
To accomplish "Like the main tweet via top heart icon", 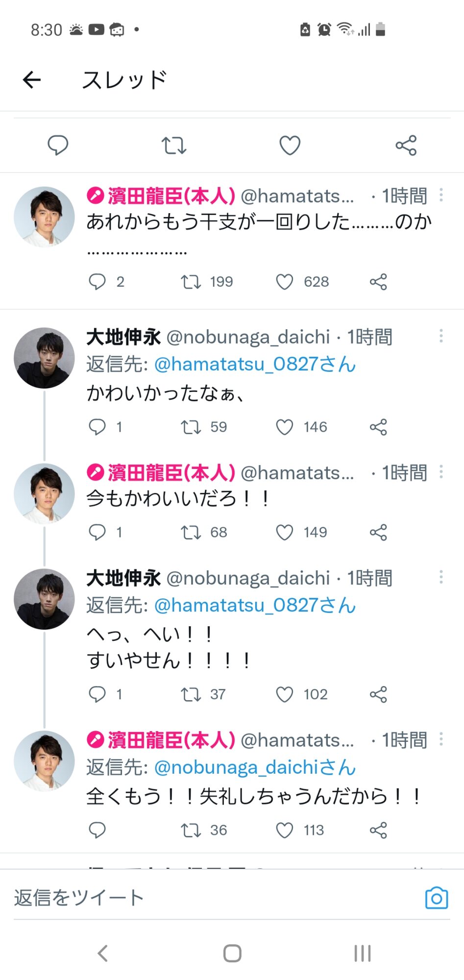I will pyautogui.click(x=290, y=145).
